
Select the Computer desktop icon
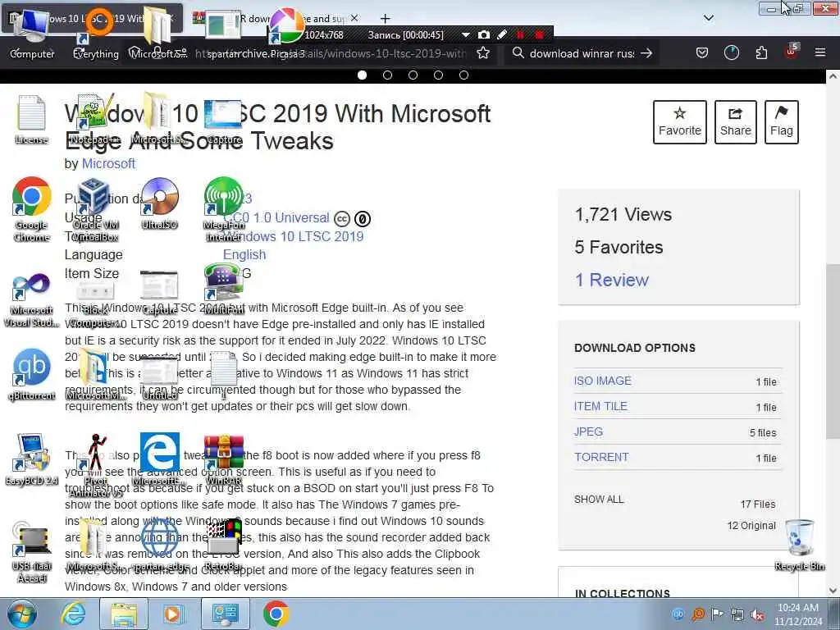point(32,33)
